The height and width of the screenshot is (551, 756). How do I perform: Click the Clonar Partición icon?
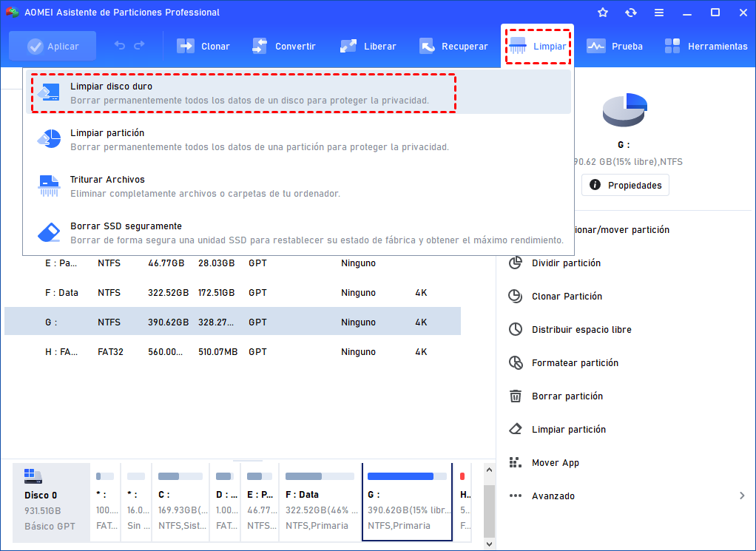[x=516, y=297]
